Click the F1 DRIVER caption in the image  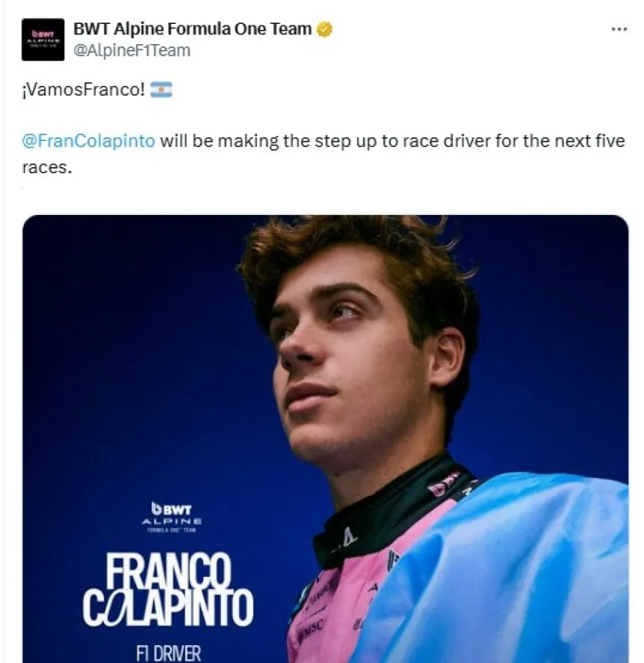[168, 653]
